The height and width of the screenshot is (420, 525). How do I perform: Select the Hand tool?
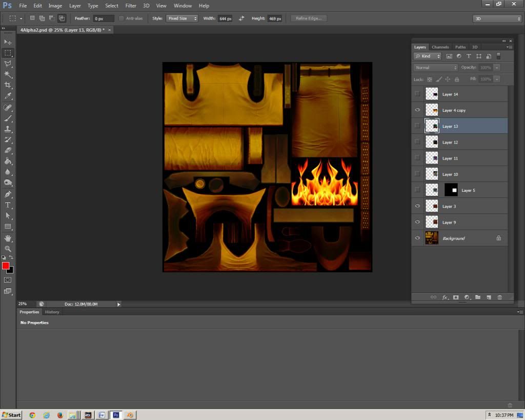coord(8,238)
